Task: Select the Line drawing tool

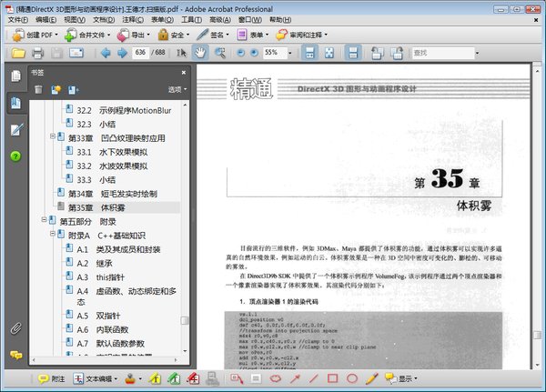Action: [313, 378]
